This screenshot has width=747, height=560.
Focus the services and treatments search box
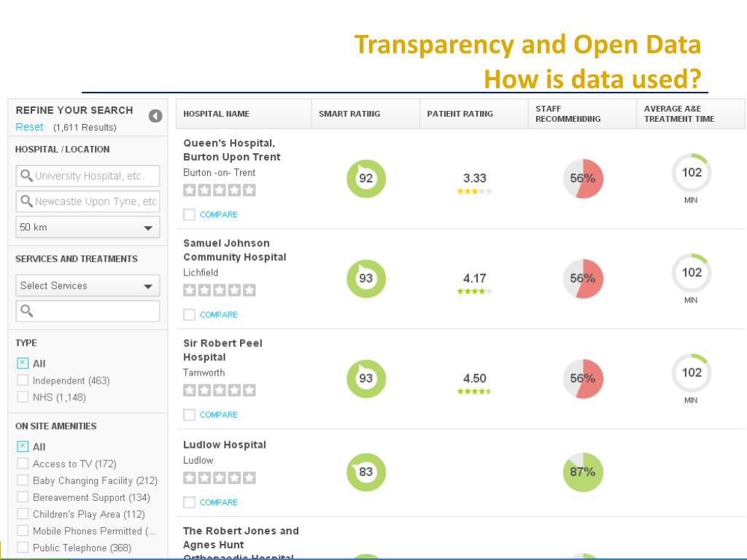point(88,311)
